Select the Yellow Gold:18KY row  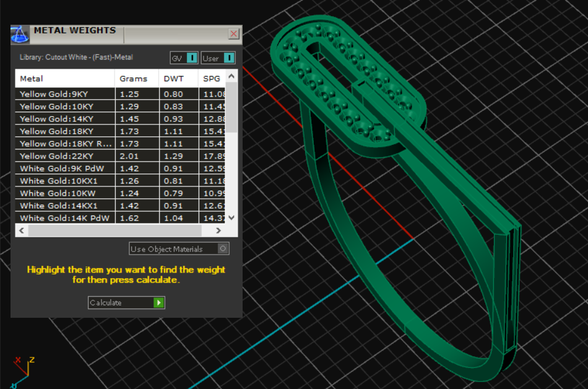coord(120,131)
